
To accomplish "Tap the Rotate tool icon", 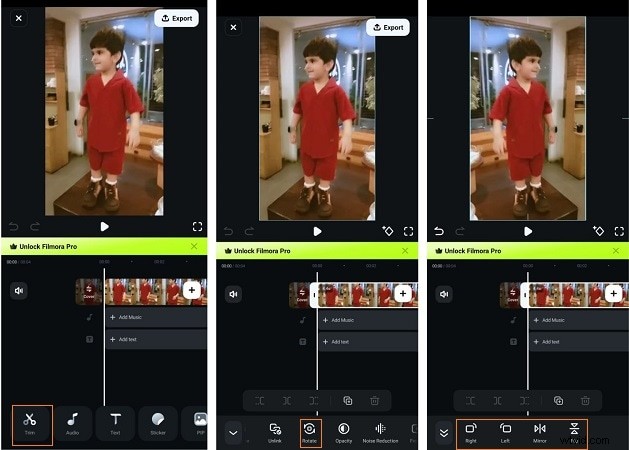I will (x=309, y=431).
